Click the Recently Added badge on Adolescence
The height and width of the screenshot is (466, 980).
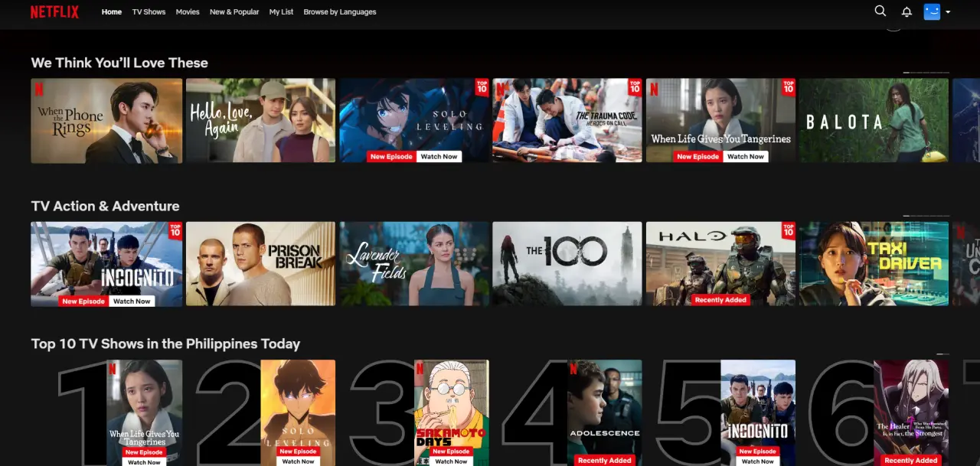point(605,461)
